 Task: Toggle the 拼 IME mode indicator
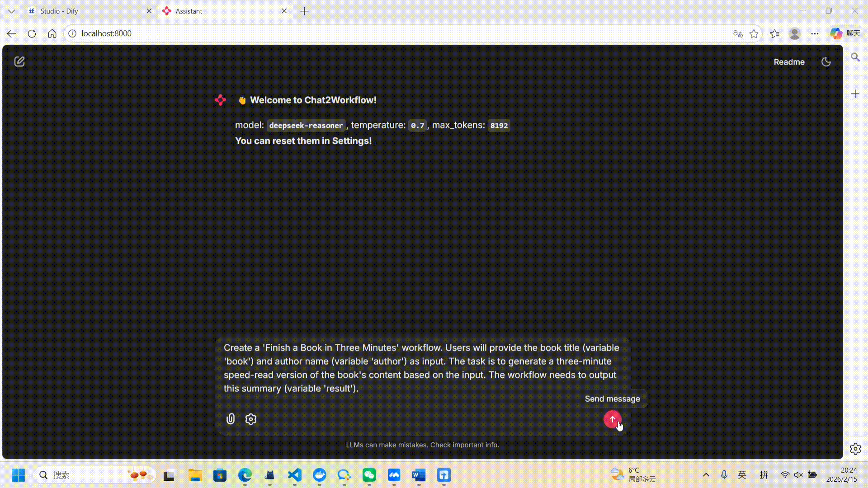coord(764,475)
